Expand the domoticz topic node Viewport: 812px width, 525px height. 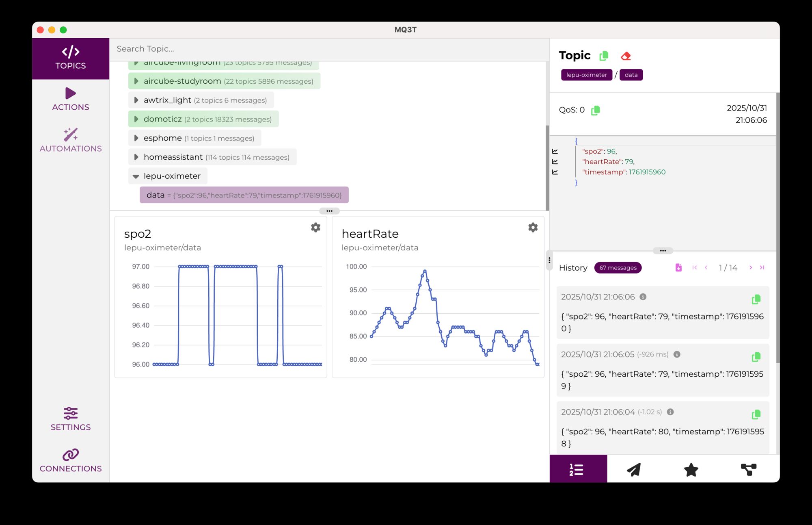click(x=136, y=119)
